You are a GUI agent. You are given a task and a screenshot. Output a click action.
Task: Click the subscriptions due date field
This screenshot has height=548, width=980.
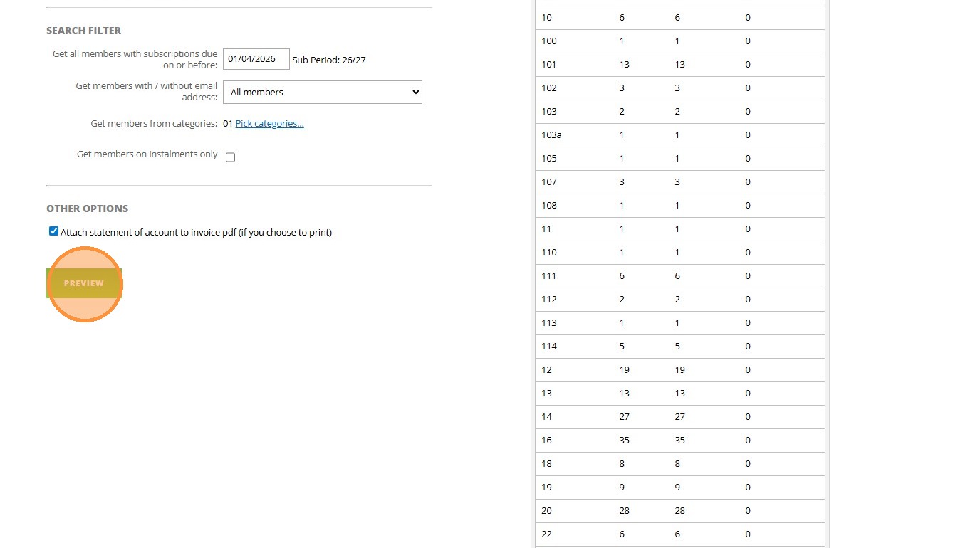pyautogui.click(x=256, y=59)
